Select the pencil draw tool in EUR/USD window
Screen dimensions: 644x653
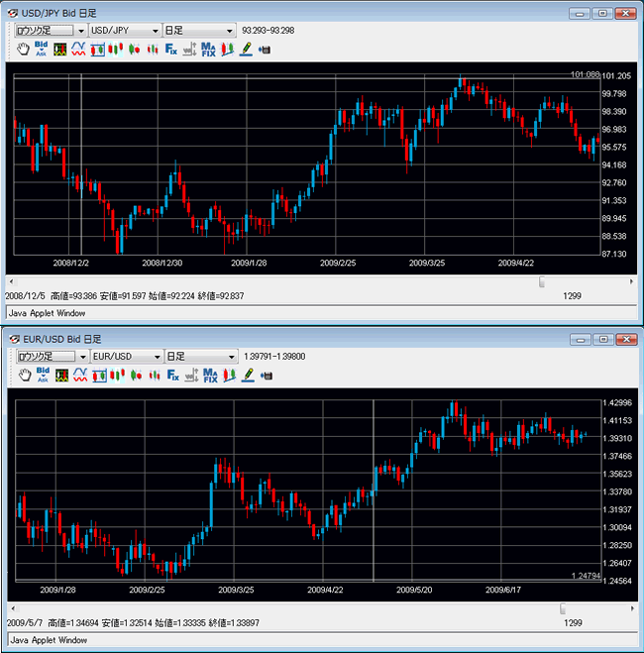coord(248,376)
